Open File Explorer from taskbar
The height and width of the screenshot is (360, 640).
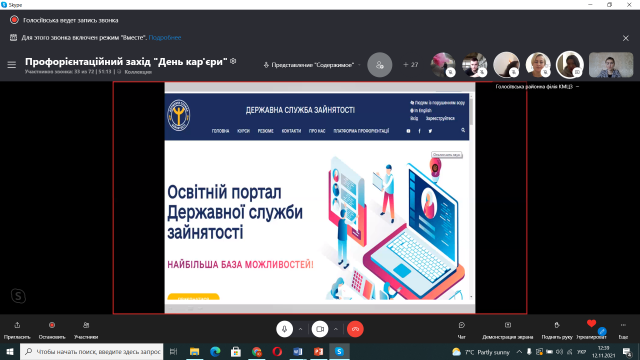pos(194,351)
